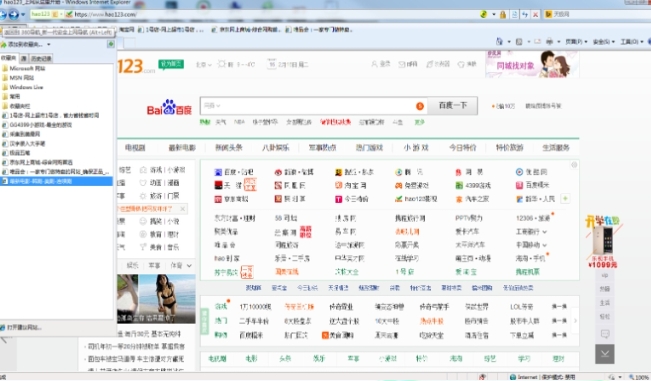Expand the Home button dropdown arrow
This screenshot has height=381, width=651.
coord(509,42)
